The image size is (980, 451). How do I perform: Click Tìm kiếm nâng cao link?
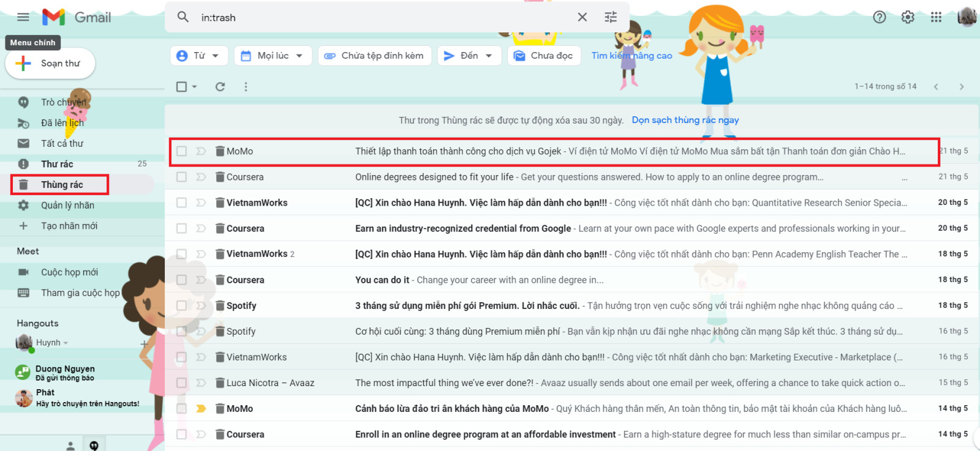coord(631,56)
